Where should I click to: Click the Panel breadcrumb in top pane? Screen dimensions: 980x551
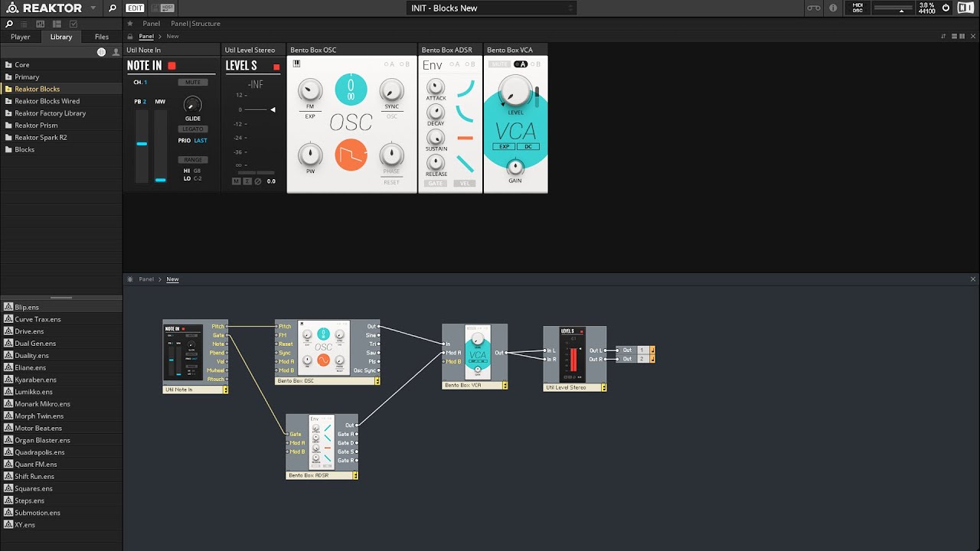[x=146, y=37]
